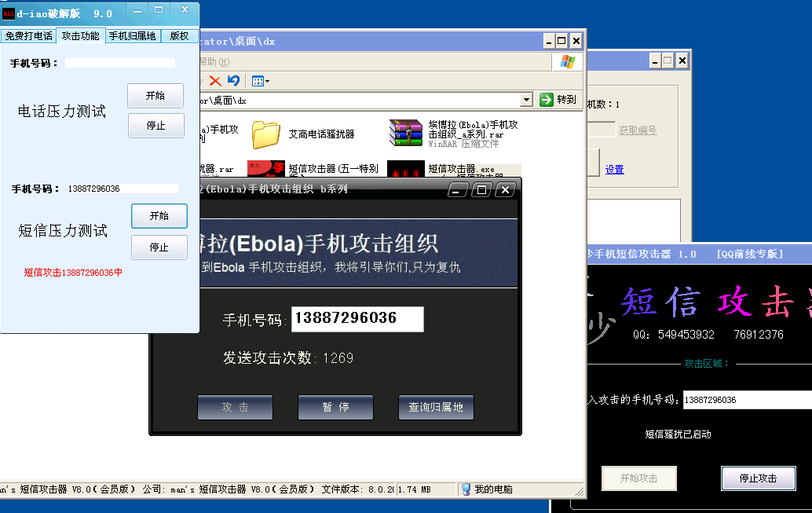Screen dimensions: 812x513
Task: Click the 查询归属地 button
Action: [x=436, y=407]
